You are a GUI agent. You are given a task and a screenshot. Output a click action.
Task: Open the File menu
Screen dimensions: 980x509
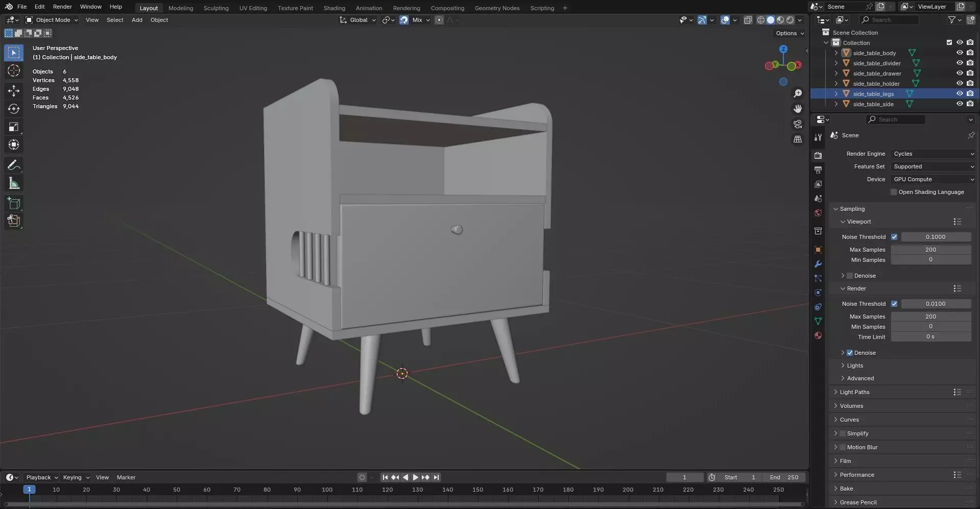[22, 7]
